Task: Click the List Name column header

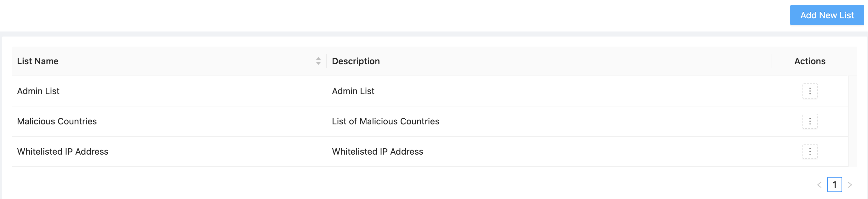Action: coord(38,61)
